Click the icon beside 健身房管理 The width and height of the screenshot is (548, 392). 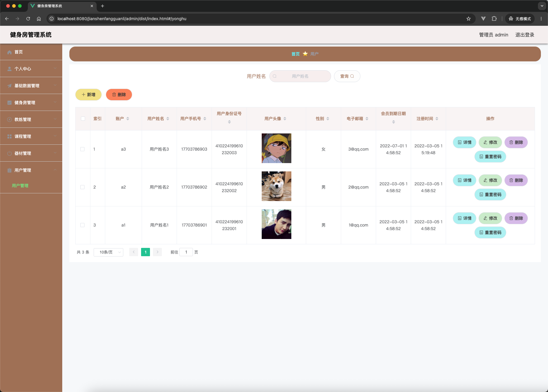tap(9, 103)
